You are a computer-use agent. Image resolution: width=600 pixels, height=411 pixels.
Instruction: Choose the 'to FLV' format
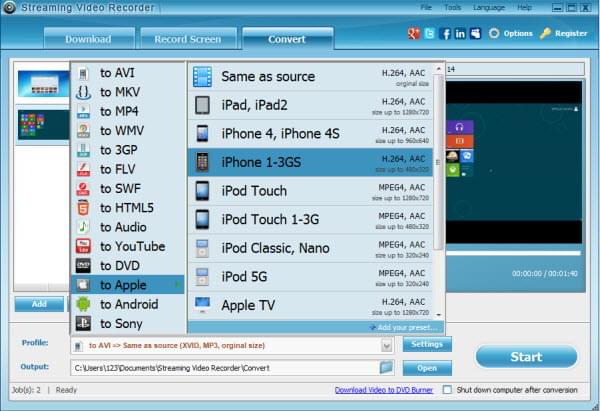(x=127, y=169)
